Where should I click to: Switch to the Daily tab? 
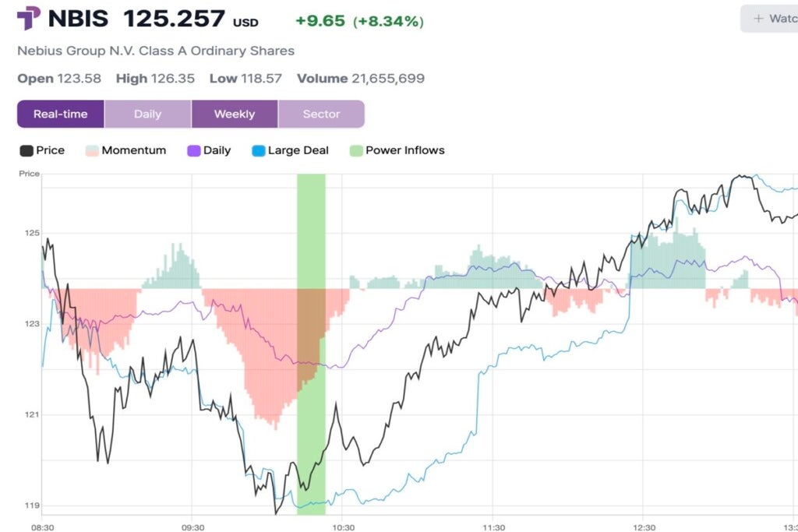pyautogui.click(x=147, y=114)
